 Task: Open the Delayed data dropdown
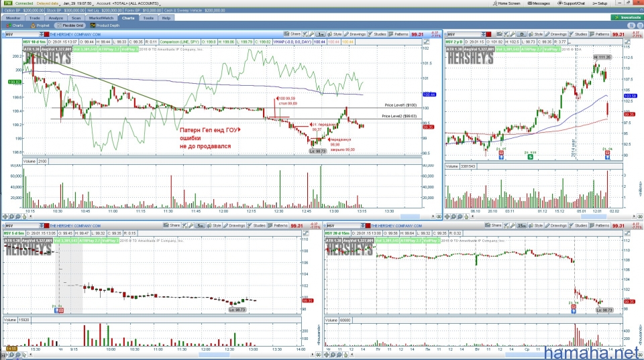tap(47, 3)
